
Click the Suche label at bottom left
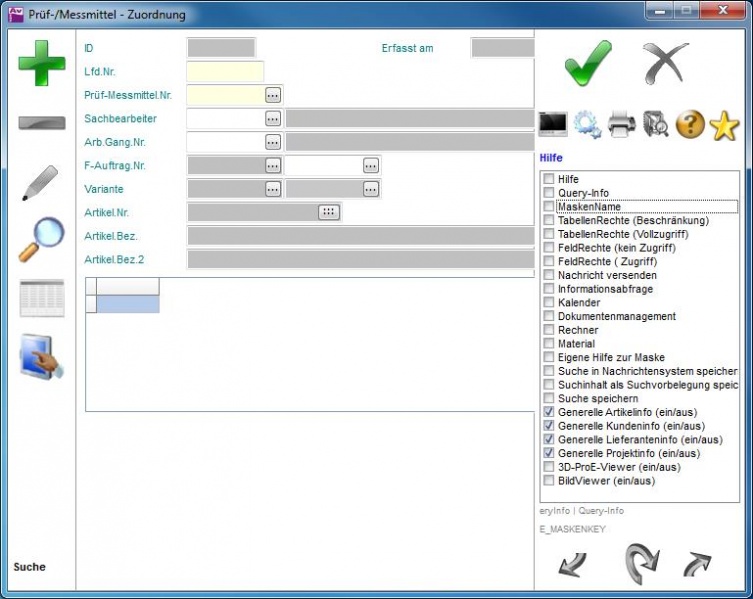29,567
